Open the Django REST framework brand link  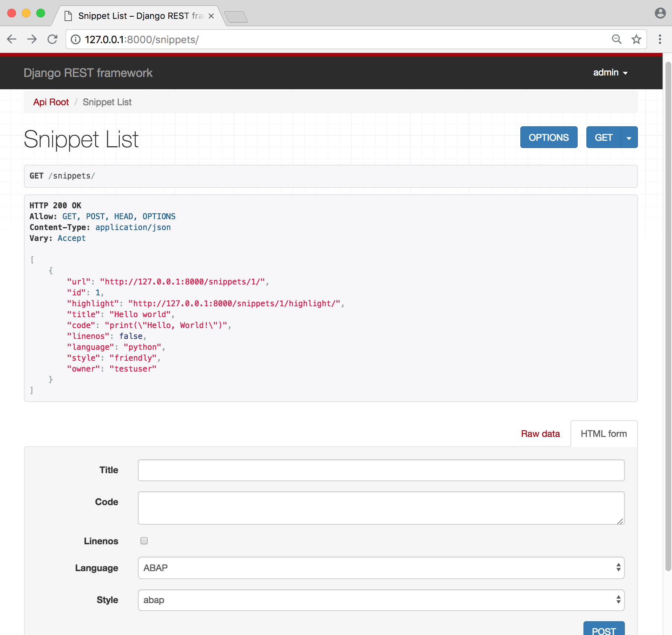tap(88, 73)
